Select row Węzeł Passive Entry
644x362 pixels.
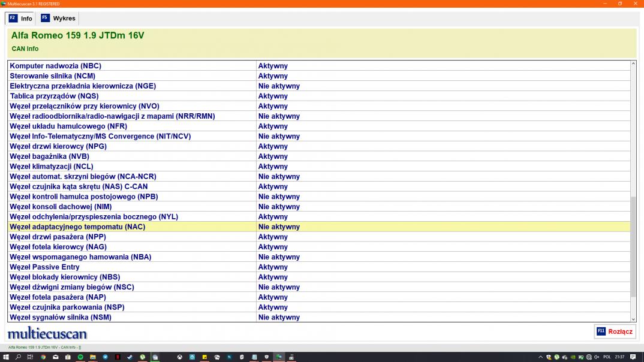pos(319,267)
